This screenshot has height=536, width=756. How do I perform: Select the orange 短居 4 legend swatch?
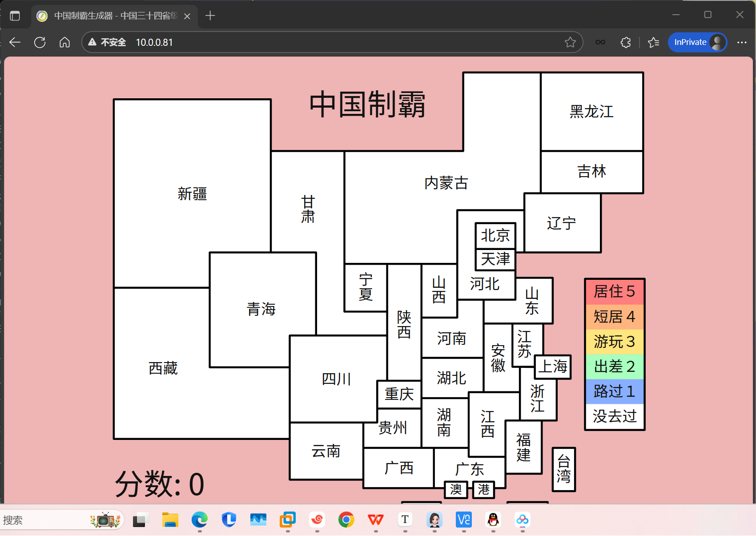(x=615, y=317)
